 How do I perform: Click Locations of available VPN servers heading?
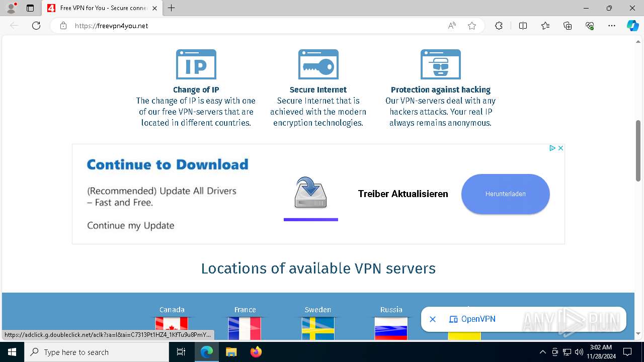point(318,268)
